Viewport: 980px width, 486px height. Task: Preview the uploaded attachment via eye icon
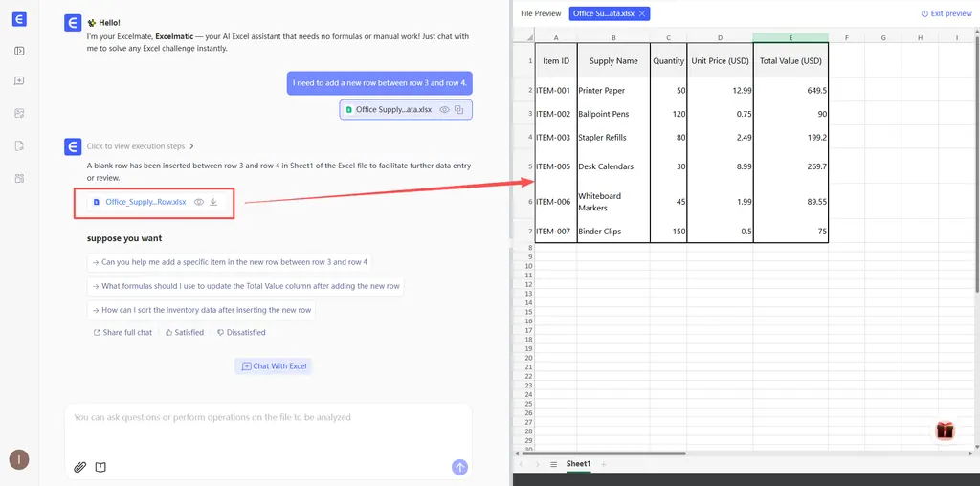(x=444, y=110)
